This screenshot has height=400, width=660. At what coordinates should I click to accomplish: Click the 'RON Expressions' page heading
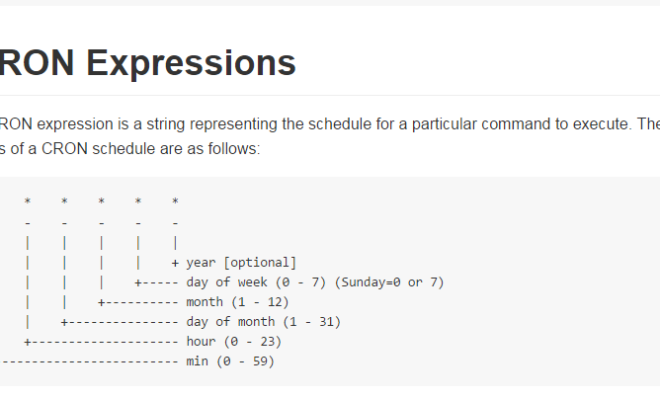pos(148,63)
